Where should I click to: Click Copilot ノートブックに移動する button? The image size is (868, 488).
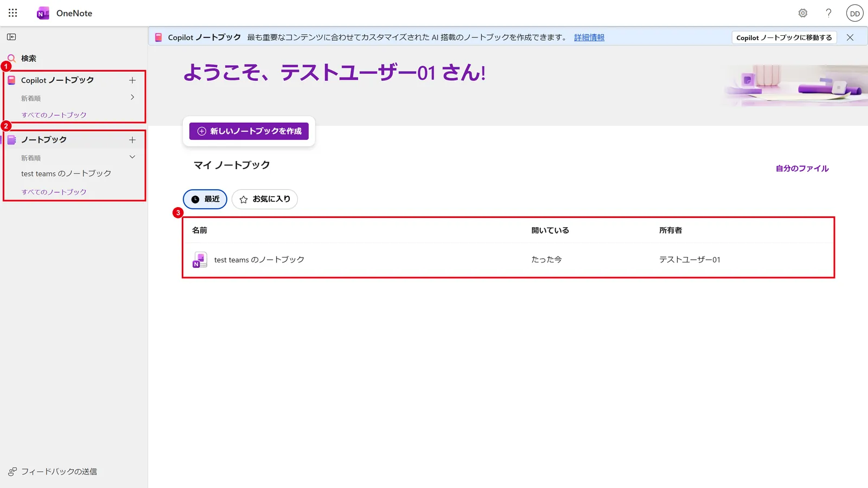coord(784,37)
